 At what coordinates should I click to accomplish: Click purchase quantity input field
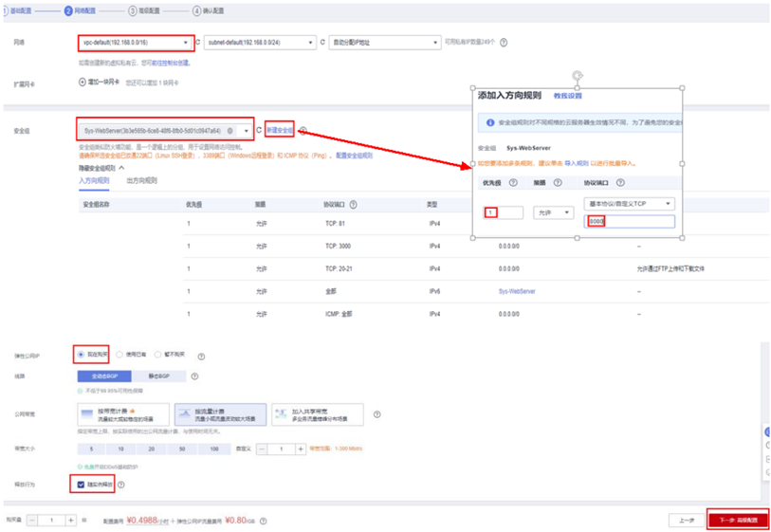tap(51, 521)
